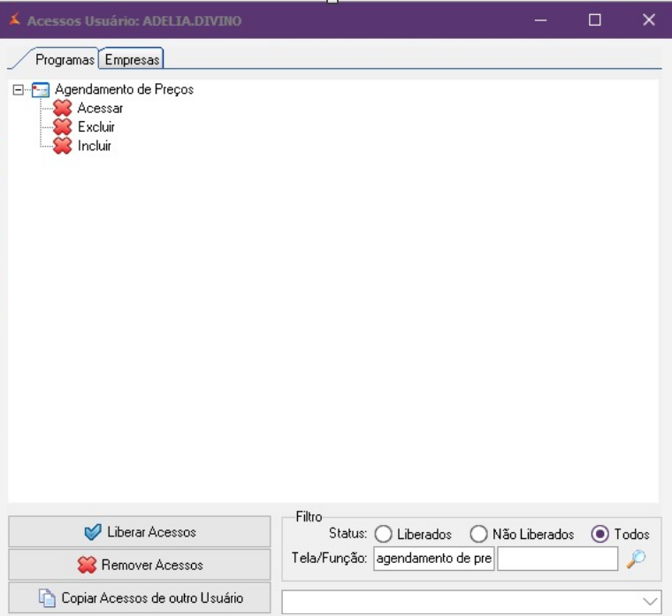Select the Incluir permission row
672x616 pixels.
coord(95,146)
